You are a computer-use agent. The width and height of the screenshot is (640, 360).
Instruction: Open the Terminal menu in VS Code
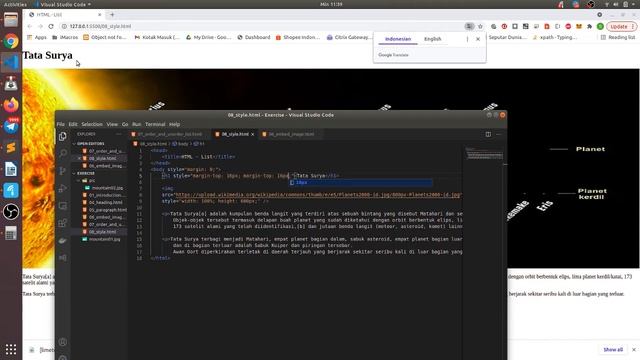[155, 124]
